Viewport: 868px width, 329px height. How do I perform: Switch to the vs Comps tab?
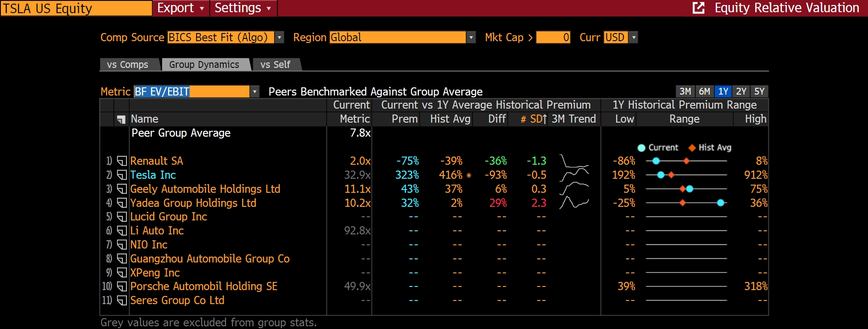[128, 65]
